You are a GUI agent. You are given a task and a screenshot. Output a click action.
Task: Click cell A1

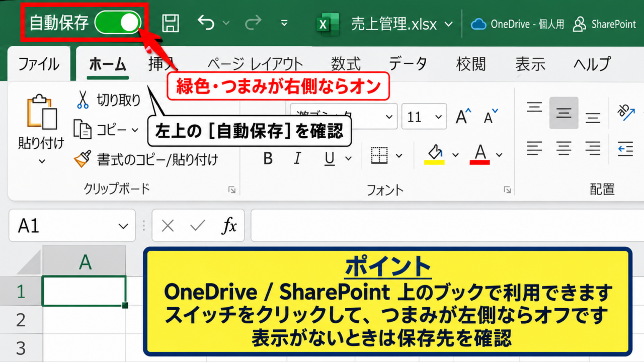[x=85, y=291]
